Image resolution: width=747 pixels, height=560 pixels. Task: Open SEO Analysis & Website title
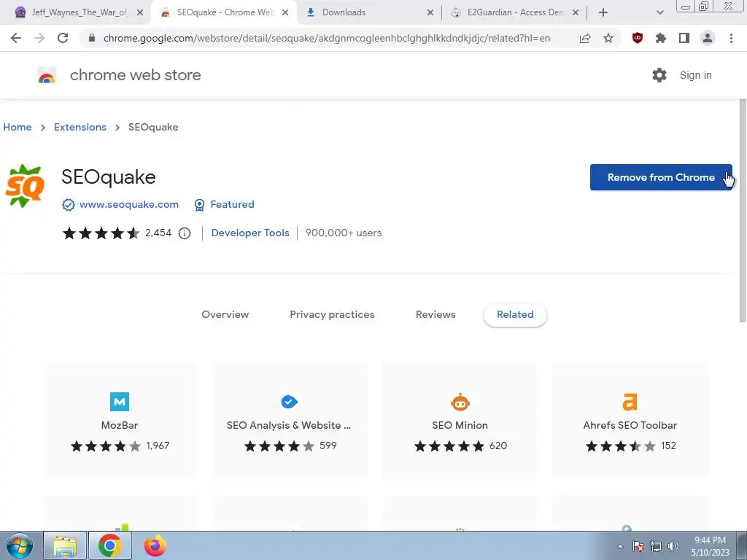point(289,425)
